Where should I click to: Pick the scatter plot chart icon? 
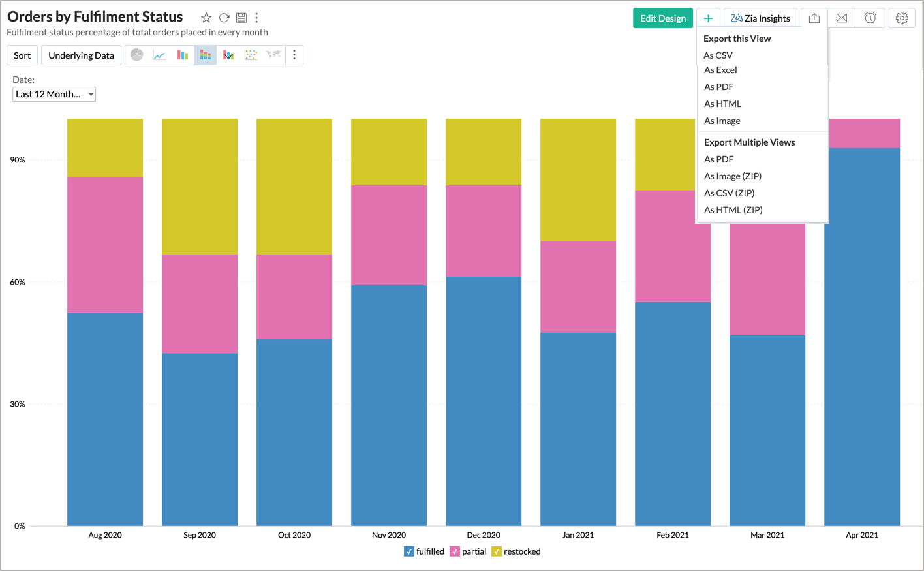[251, 55]
